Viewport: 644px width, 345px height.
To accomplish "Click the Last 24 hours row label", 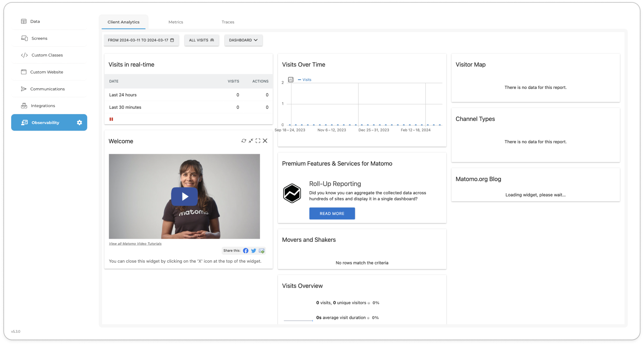I will [x=123, y=95].
